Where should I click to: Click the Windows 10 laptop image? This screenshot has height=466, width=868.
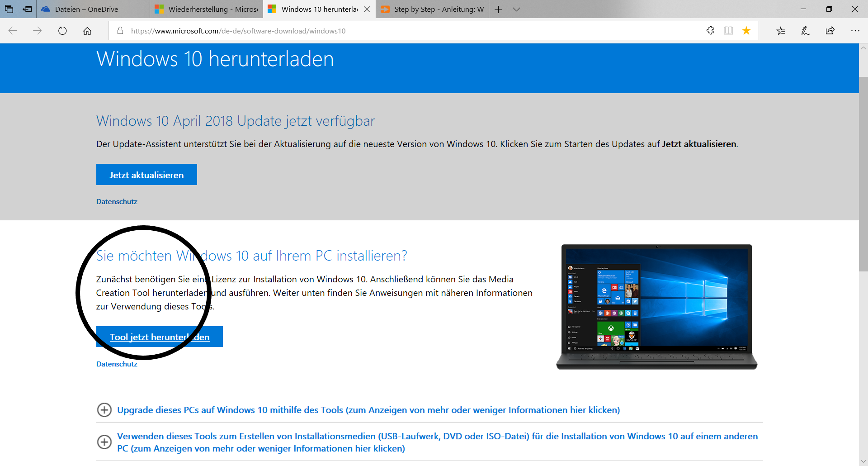656,306
